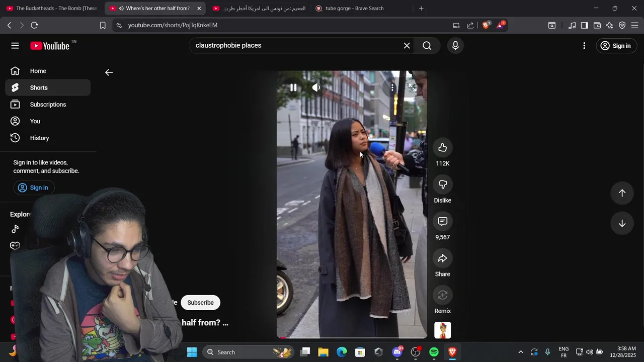644x362 pixels.
Task: Run search with the magnifier button
Action: [427, 46]
